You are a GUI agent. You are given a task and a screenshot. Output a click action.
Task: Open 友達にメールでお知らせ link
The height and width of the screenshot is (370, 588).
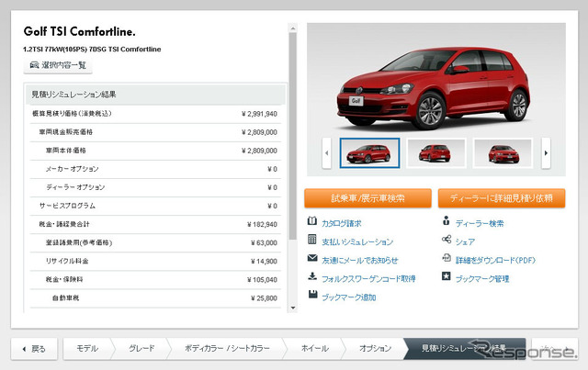[359, 260]
